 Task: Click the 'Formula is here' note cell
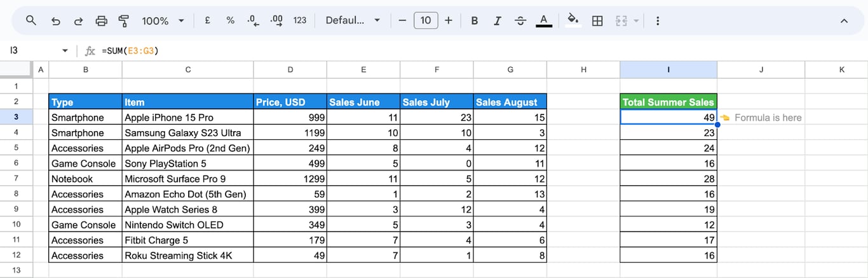[x=761, y=117]
